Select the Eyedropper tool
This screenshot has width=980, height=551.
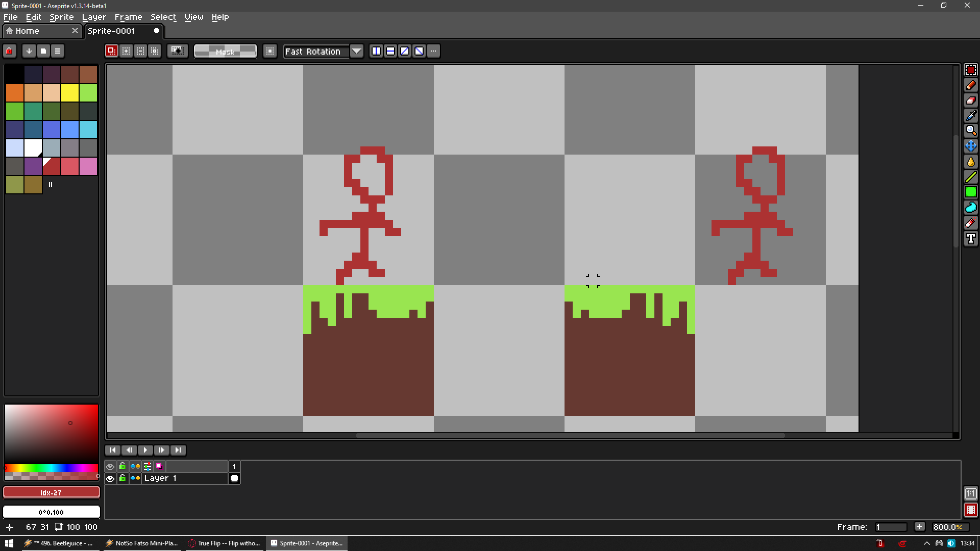[x=970, y=116]
